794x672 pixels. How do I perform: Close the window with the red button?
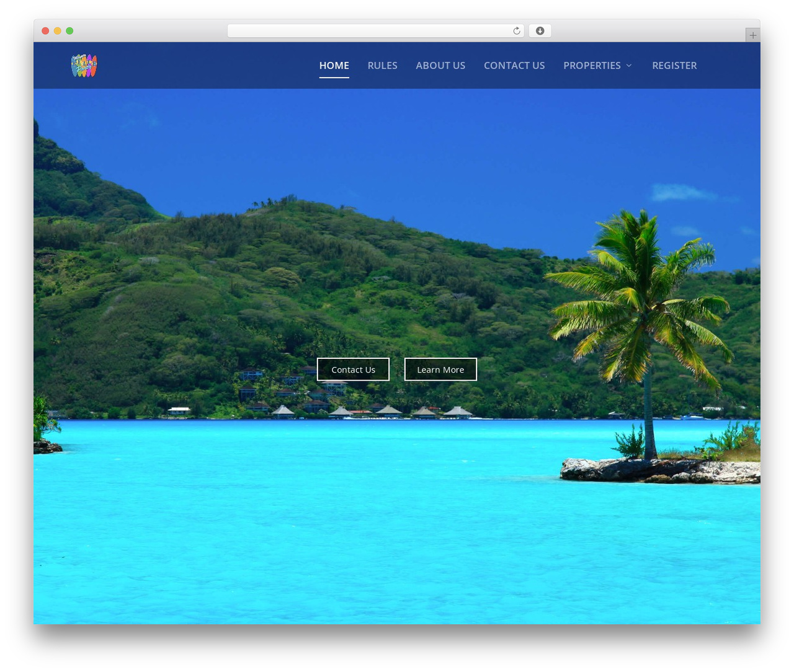45,31
